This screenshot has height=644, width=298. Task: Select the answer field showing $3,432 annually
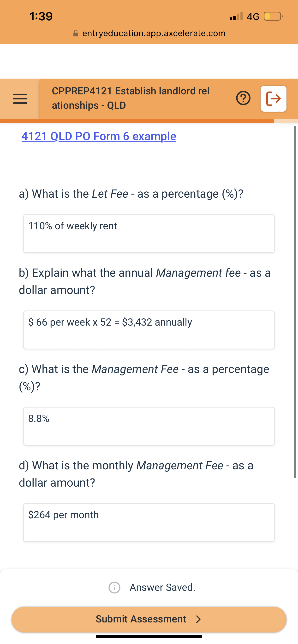coord(149,329)
